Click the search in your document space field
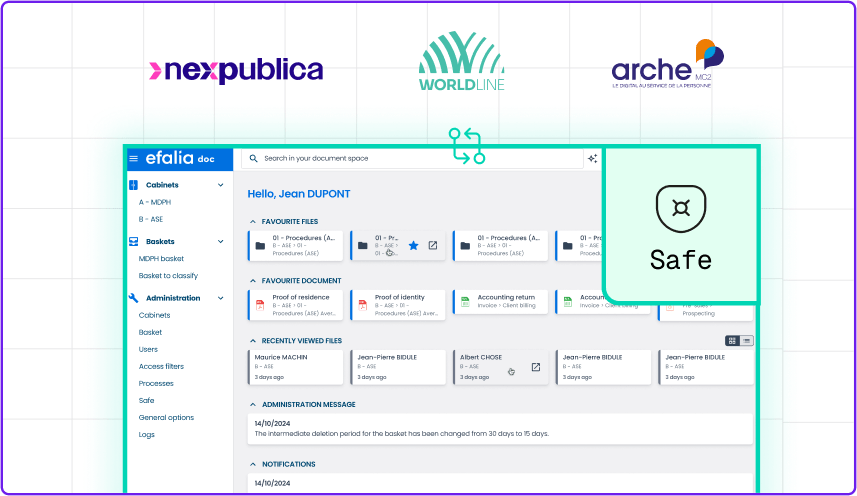Viewport: 857px width, 496px height. coord(413,158)
